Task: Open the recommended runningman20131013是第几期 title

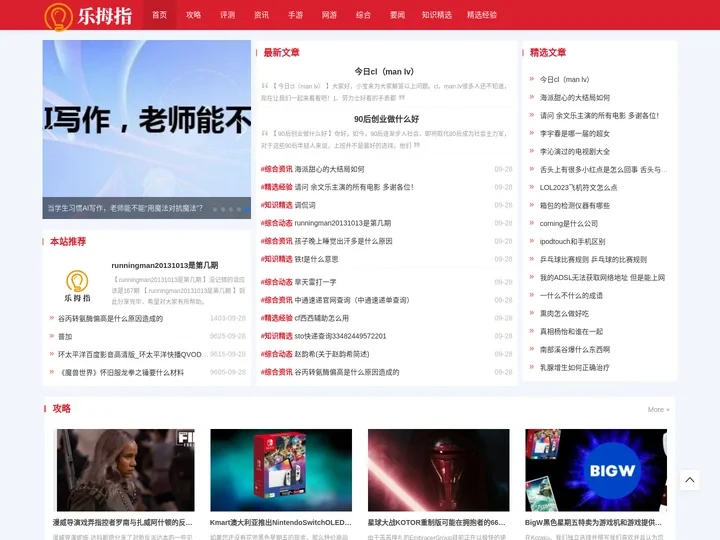Action: coord(164,265)
